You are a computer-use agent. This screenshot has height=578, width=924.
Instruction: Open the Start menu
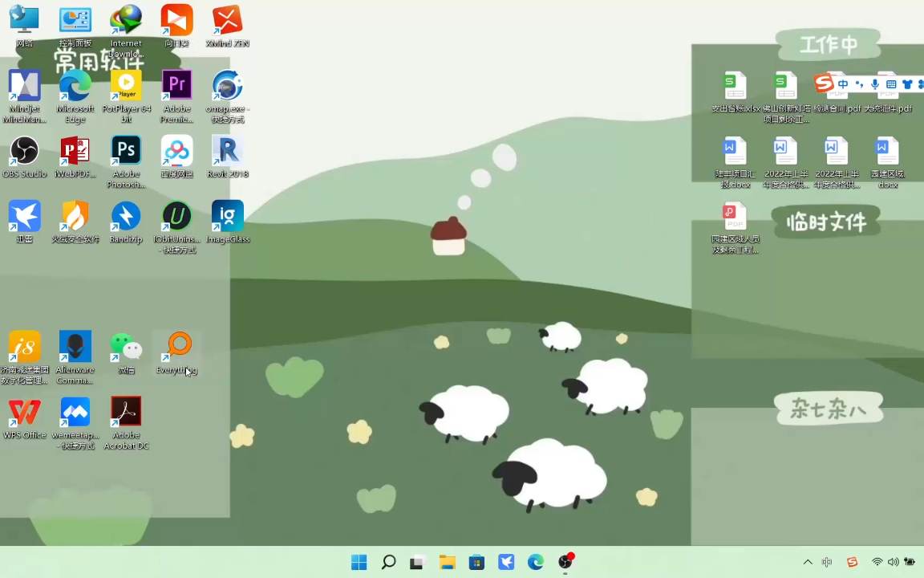click(359, 562)
